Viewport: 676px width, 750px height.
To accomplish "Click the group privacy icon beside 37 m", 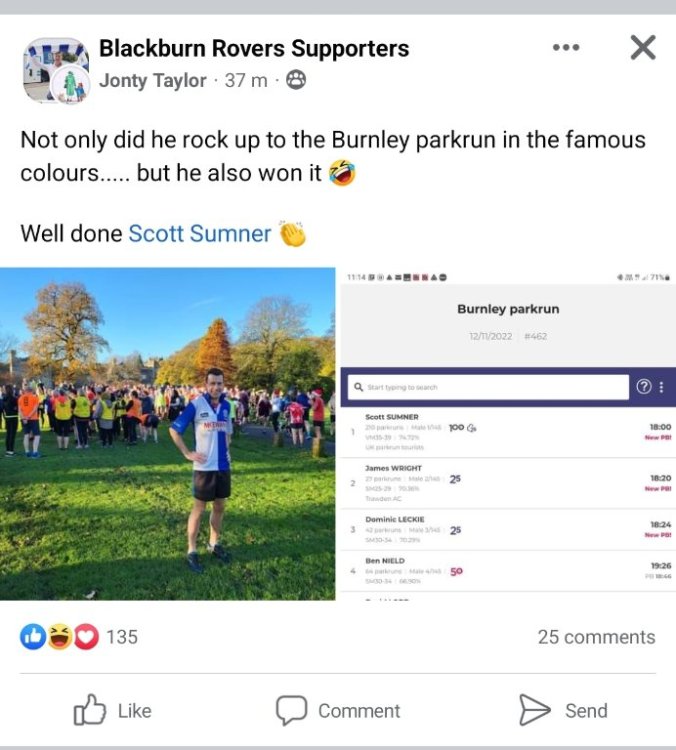I will coord(296,80).
